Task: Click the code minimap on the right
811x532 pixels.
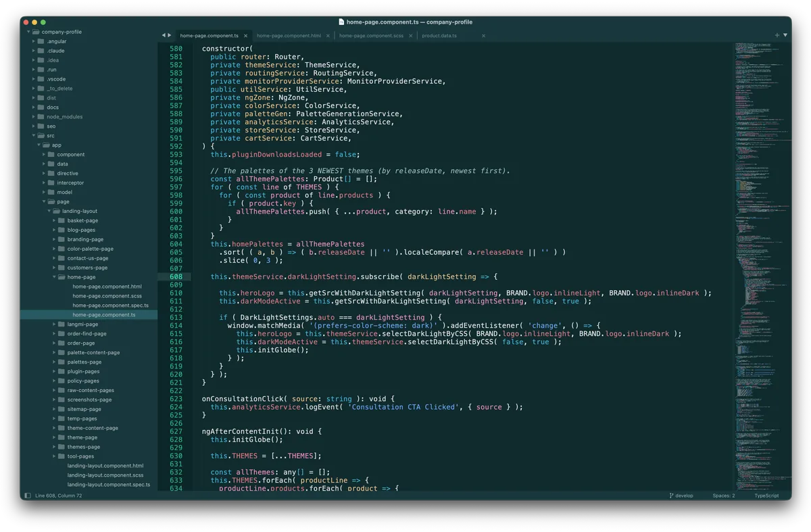Action: (x=762, y=266)
